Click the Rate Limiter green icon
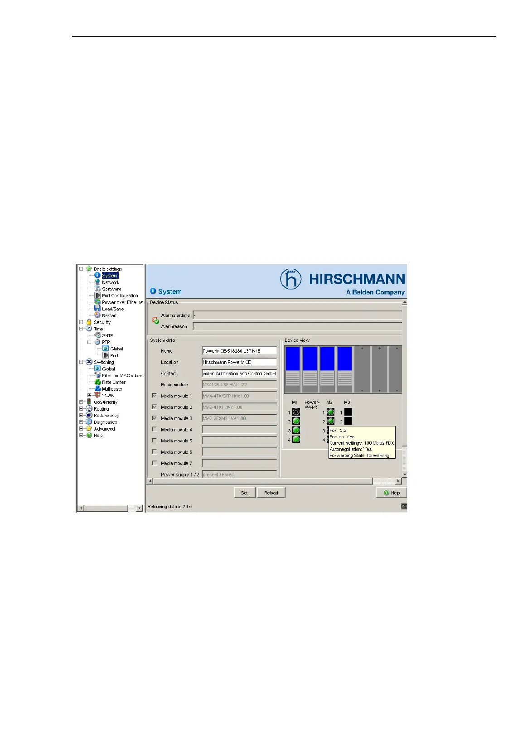 point(97,382)
